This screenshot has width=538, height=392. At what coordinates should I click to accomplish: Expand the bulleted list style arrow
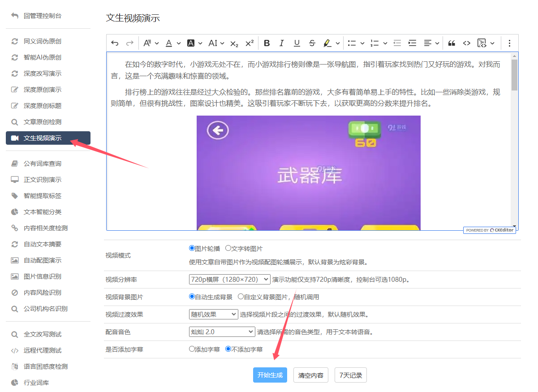click(362, 43)
